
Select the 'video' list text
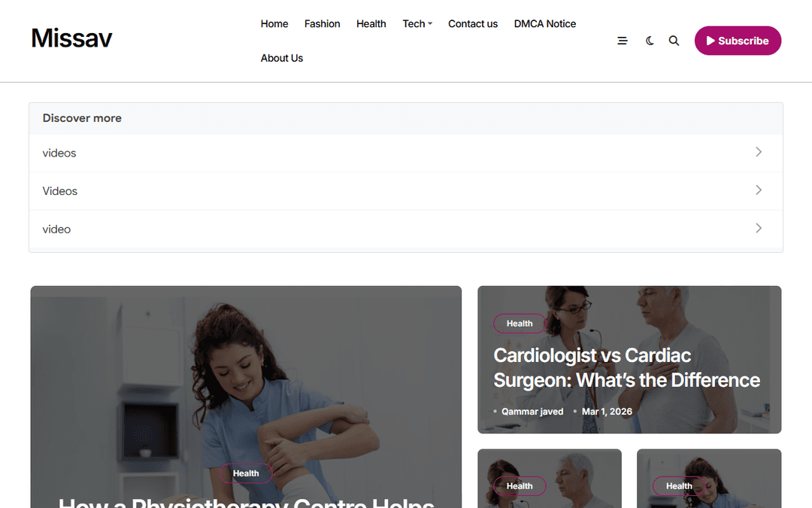(56, 229)
